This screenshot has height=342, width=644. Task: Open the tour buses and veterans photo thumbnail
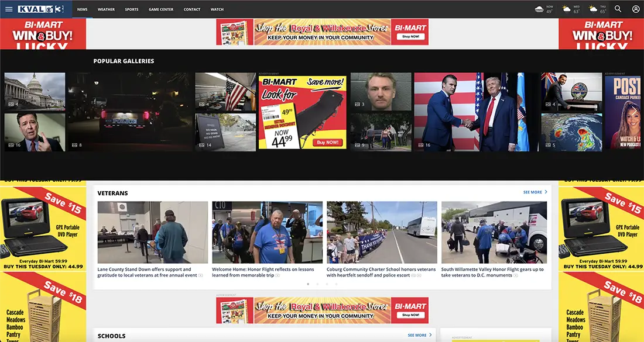pyautogui.click(x=494, y=232)
